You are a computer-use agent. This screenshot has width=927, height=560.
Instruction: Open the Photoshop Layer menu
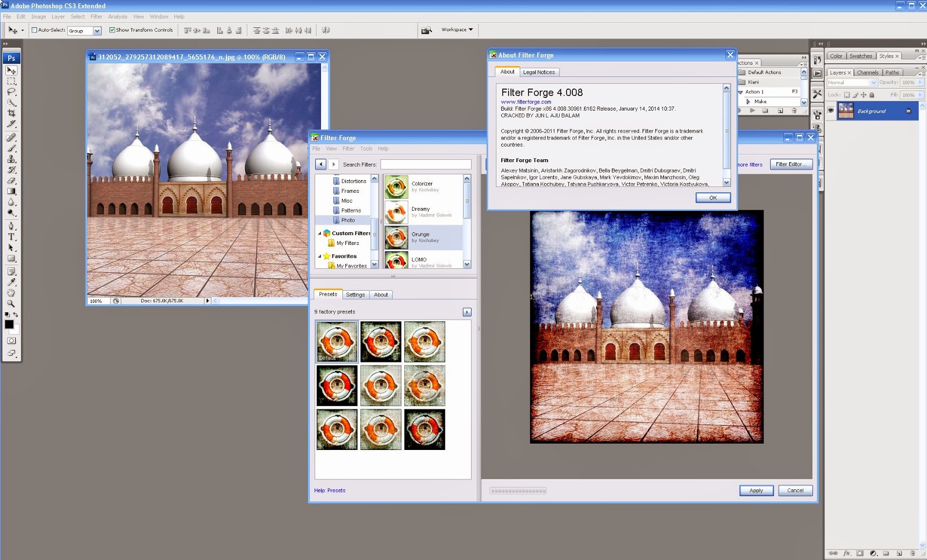(58, 17)
